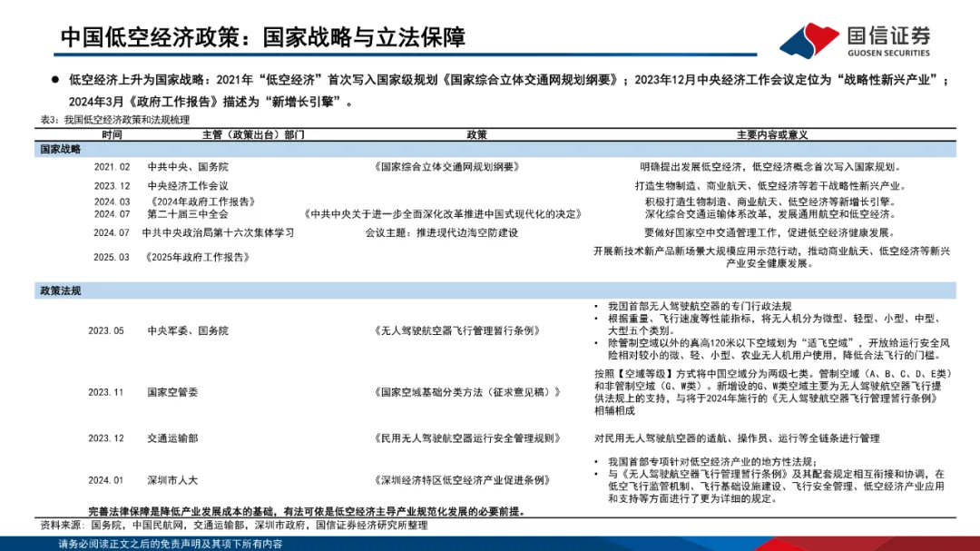
Task: Click the cell 《2025年政府工作报告》
Action: [197, 257]
